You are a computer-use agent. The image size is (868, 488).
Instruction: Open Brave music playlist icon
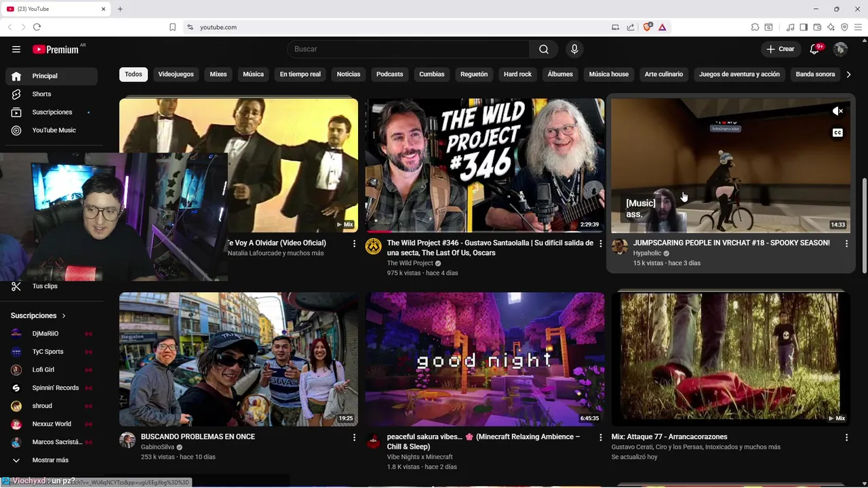[x=790, y=27]
